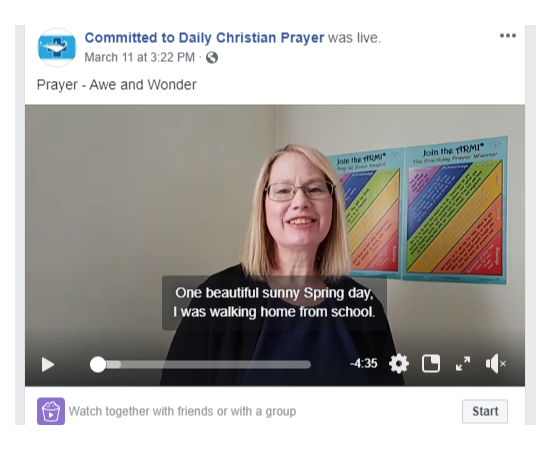Viewport: 550px width, 450px height.
Task: Click the video progress scrubber handle
Action: click(98, 364)
